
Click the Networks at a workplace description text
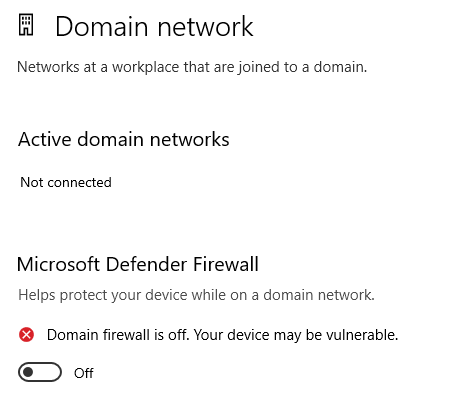tap(192, 67)
